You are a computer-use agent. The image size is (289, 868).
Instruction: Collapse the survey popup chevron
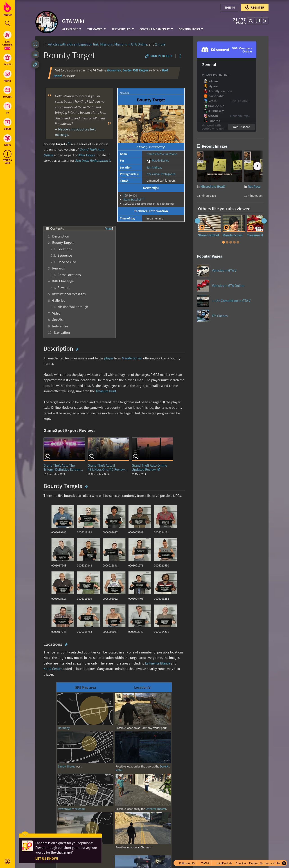[x=25, y=834]
